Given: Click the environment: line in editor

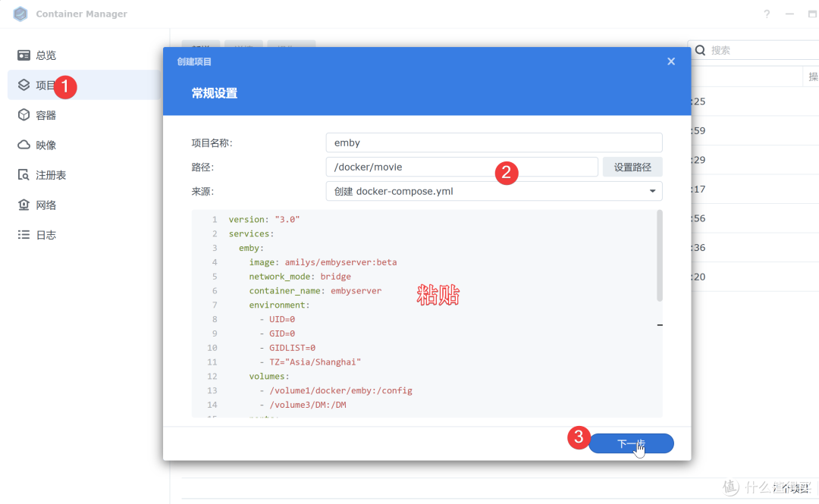Looking at the screenshot, I should [279, 305].
